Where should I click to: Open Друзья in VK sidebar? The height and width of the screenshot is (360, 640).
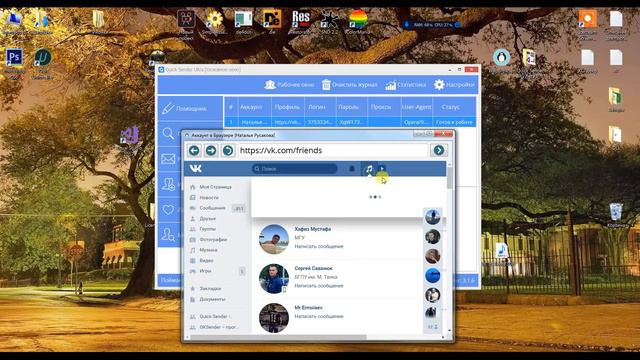[x=207, y=219]
